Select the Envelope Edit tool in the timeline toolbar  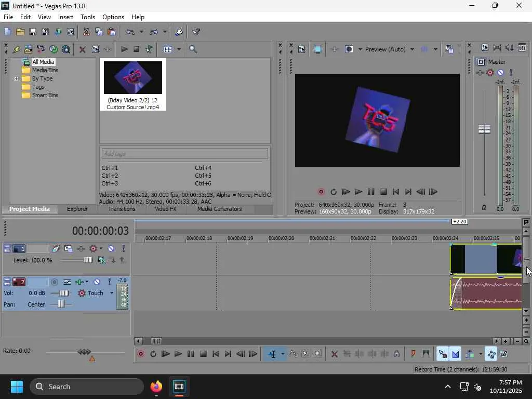293,354
